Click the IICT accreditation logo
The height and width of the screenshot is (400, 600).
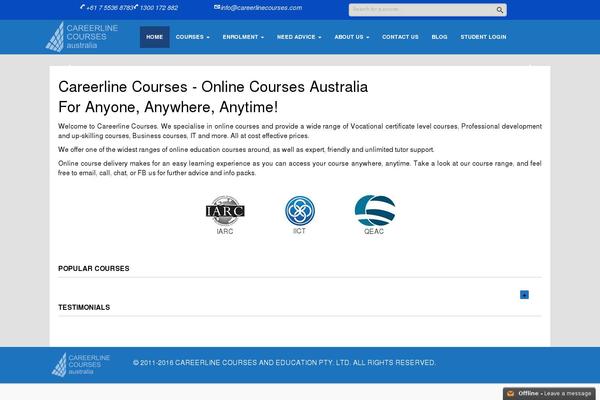[x=300, y=211]
